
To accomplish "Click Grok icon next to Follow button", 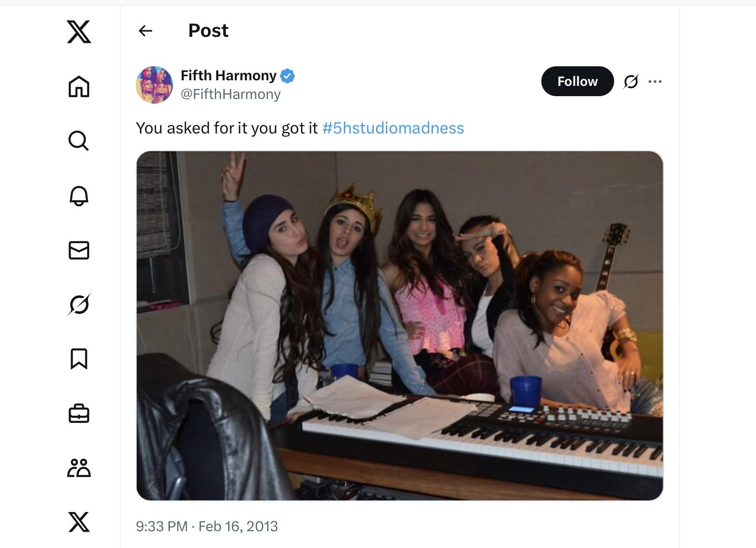I will pos(631,82).
